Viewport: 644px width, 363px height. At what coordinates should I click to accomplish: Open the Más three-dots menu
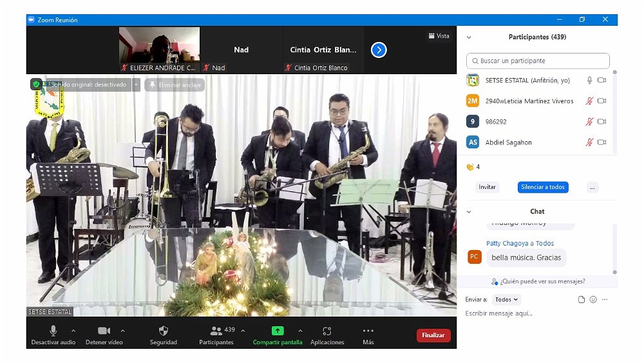click(368, 331)
